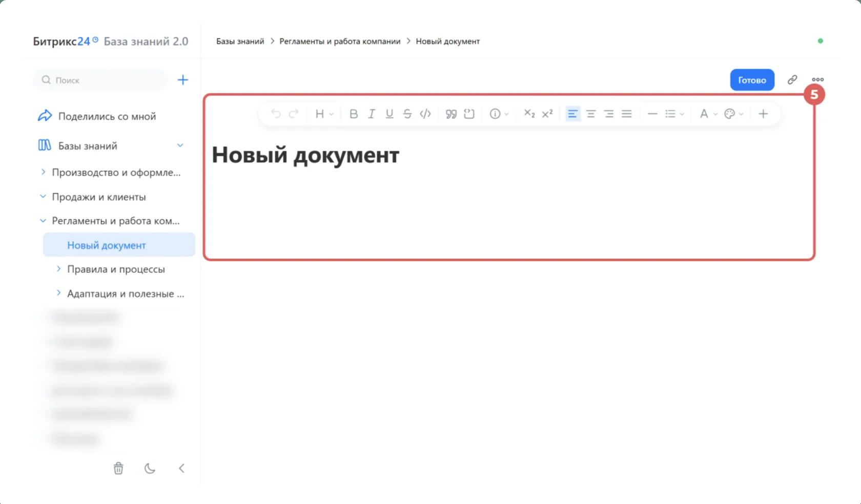Add a new item with sidebar plus
This screenshot has width=861, height=504.
183,80
